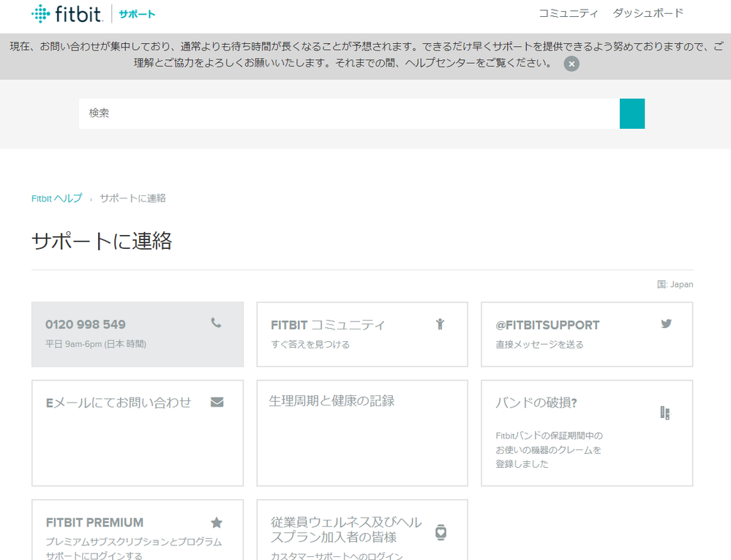Screen dimensions: 731x560
Task: Click the Fitbitバンドの保証期間中の claim description
Action: pyautogui.click(x=550, y=450)
